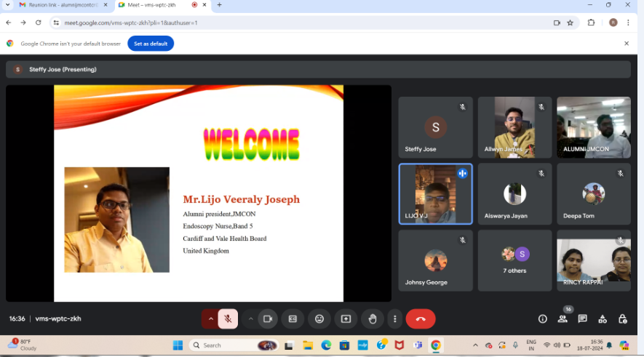The height and width of the screenshot is (357, 644).
Task: Expand video settings arrow beside camera
Action: [250, 319]
